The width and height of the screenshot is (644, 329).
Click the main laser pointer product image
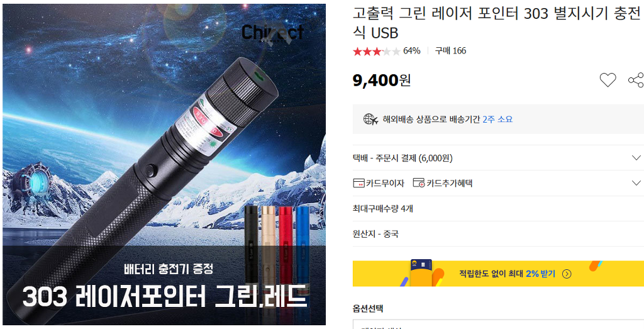pos(164,164)
